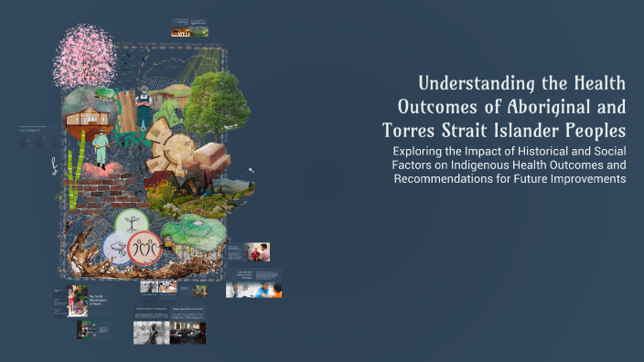Screen dimensions: 644x362
Task: Open the 'Key Social Determinants of Health' topic
Action: click(x=82, y=302)
